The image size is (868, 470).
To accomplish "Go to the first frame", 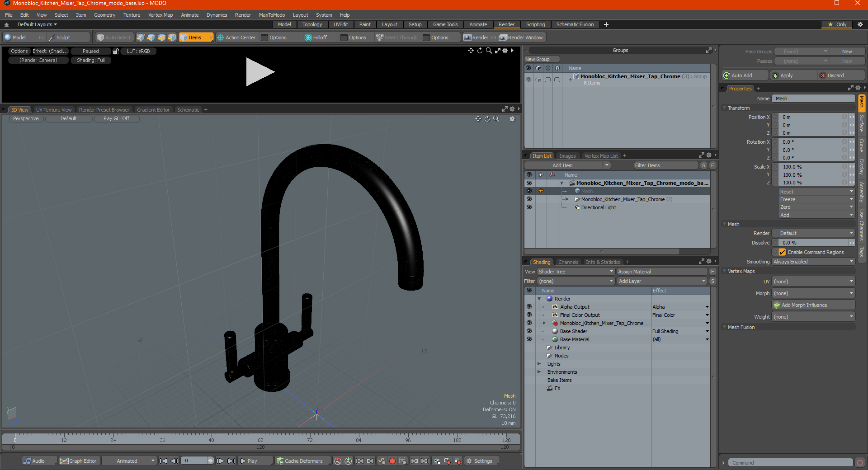I will pos(164,461).
